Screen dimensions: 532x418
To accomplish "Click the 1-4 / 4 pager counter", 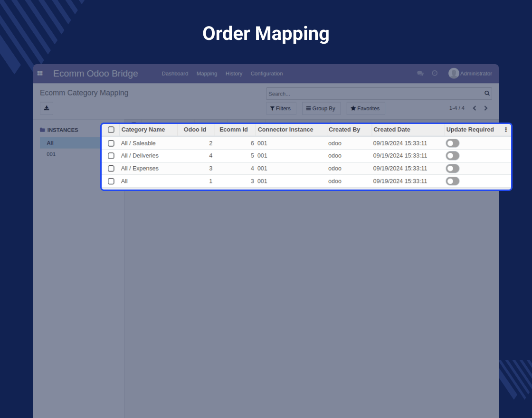I will 456,108.
